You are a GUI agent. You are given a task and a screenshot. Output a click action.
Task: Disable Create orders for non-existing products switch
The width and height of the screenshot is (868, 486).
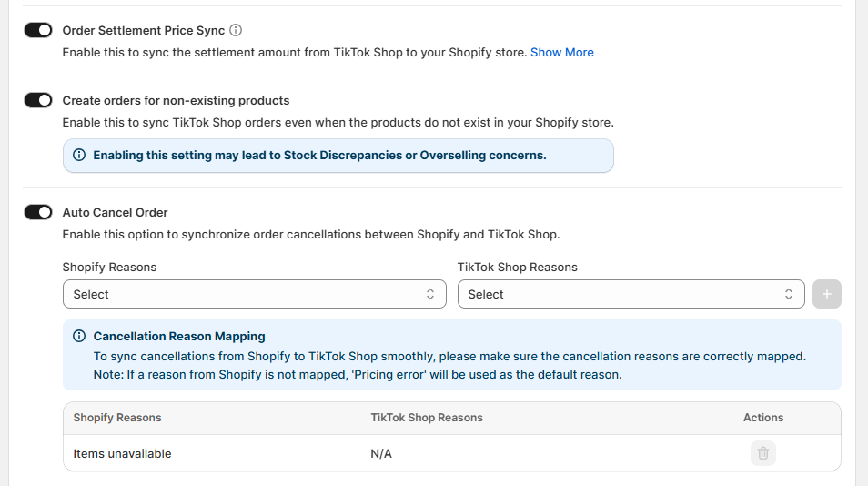pyautogui.click(x=38, y=100)
